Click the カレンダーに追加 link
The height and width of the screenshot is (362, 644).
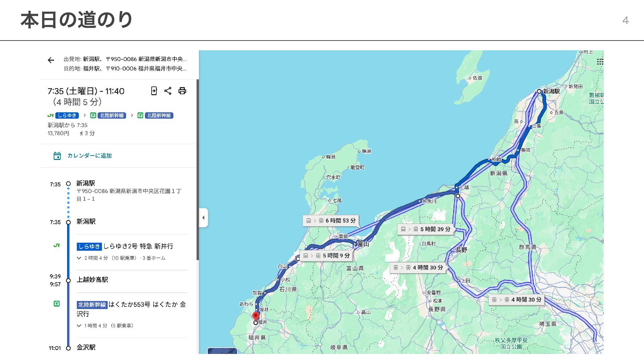pos(90,156)
